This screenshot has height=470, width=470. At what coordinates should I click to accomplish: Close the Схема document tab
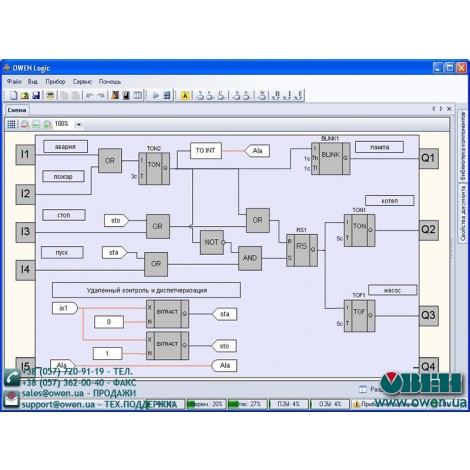tap(449, 109)
